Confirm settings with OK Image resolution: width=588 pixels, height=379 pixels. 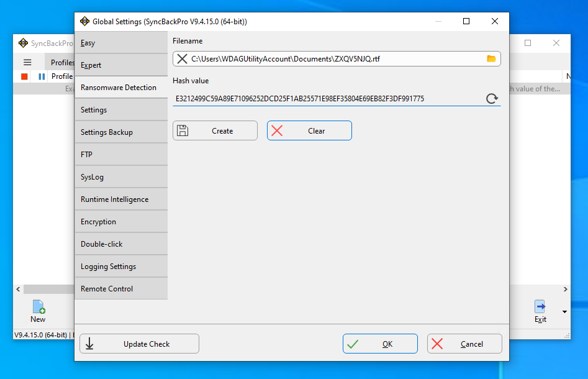(380, 344)
